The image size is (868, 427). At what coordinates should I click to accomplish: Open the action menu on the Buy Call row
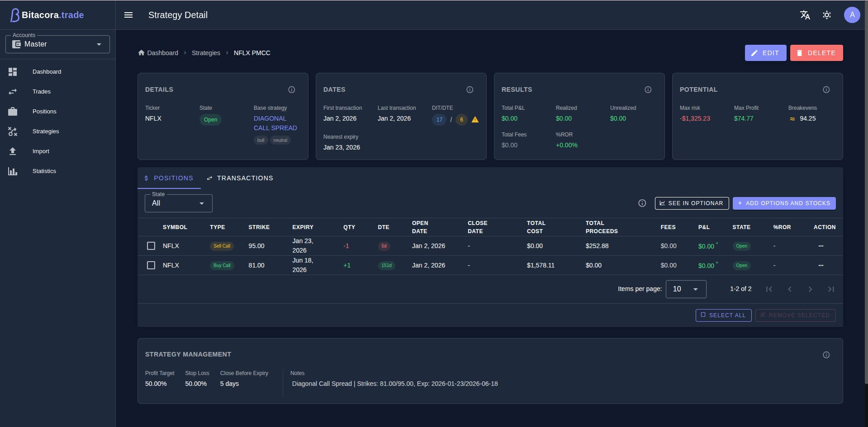[x=821, y=265]
